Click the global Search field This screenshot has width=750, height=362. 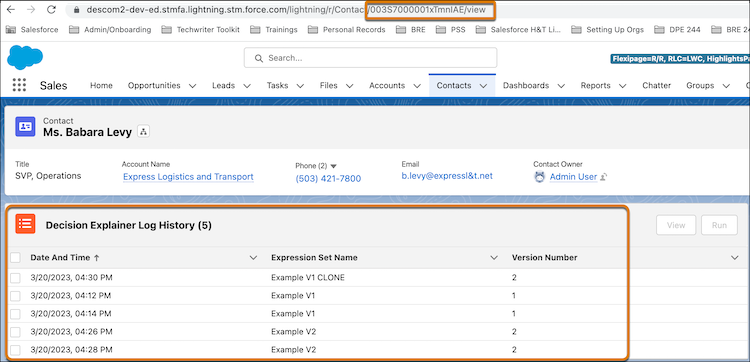click(x=370, y=58)
